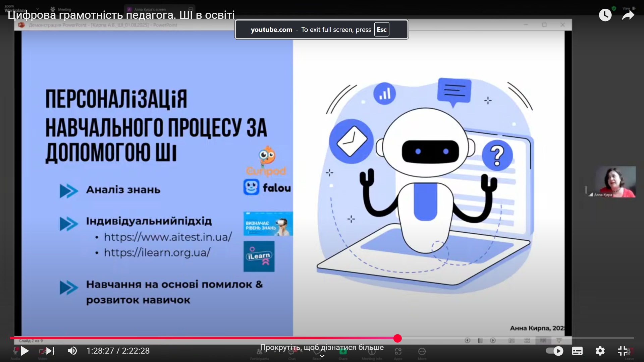Toggle the Autoplay switch
The height and width of the screenshot is (362, 644).
click(554, 351)
